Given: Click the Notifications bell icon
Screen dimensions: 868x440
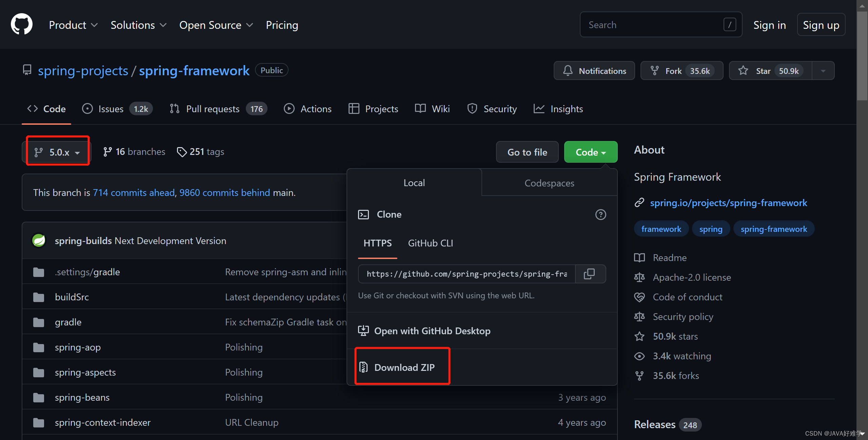Looking at the screenshot, I should 568,71.
